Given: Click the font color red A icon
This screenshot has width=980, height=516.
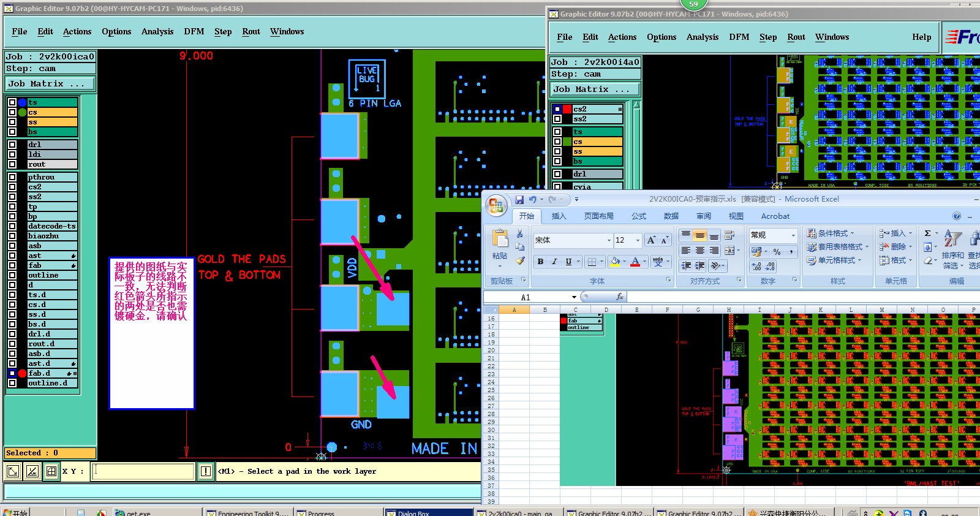Looking at the screenshot, I should 635,262.
